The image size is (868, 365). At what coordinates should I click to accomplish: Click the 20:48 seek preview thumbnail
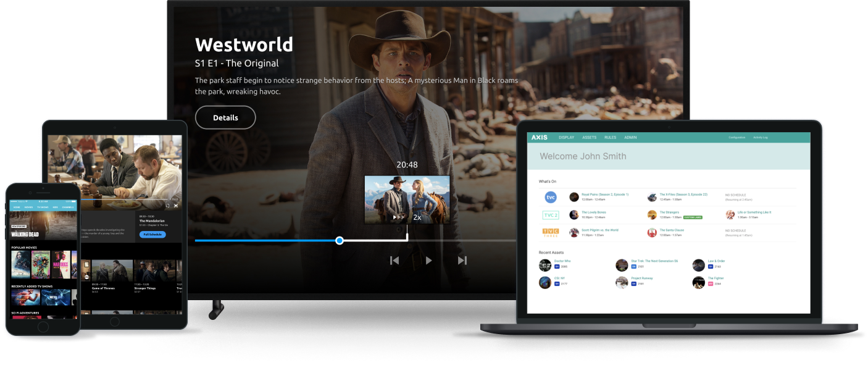coord(407,199)
